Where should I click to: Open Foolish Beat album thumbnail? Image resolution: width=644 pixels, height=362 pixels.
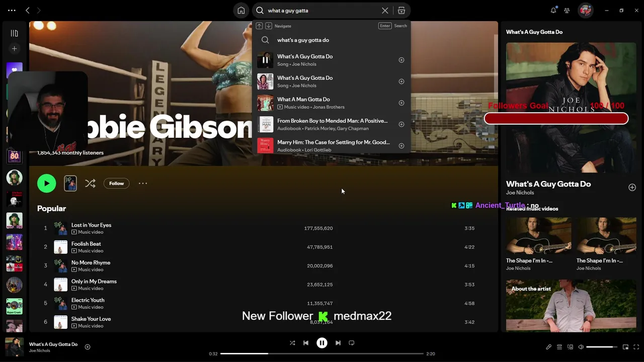pyautogui.click(x=60, y=247)
